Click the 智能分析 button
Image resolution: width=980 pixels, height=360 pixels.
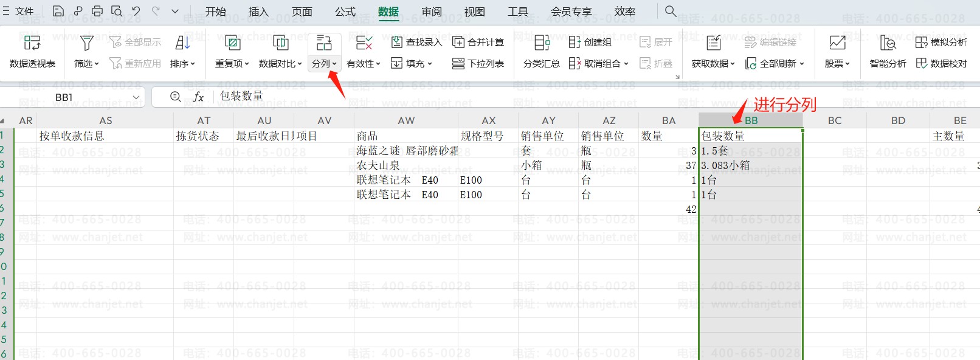click(x=888, y=52)
